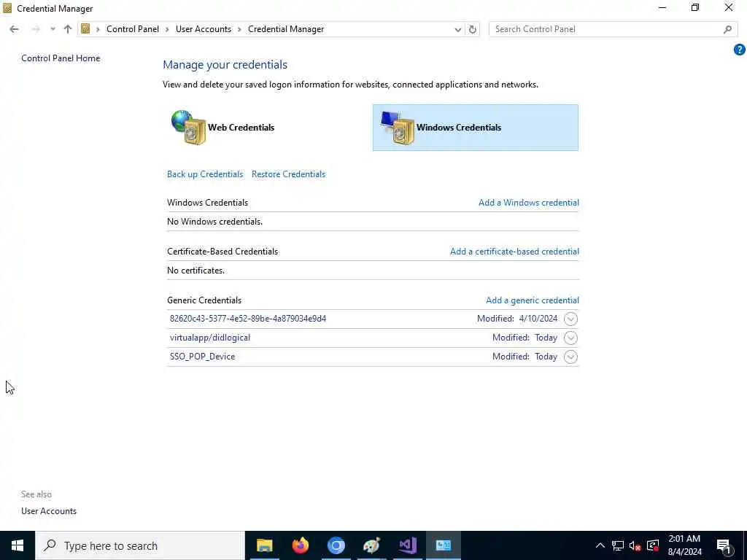Open the Paint app taskbar icon
Screen dimensions: 747x560
[x=371, y=545]
